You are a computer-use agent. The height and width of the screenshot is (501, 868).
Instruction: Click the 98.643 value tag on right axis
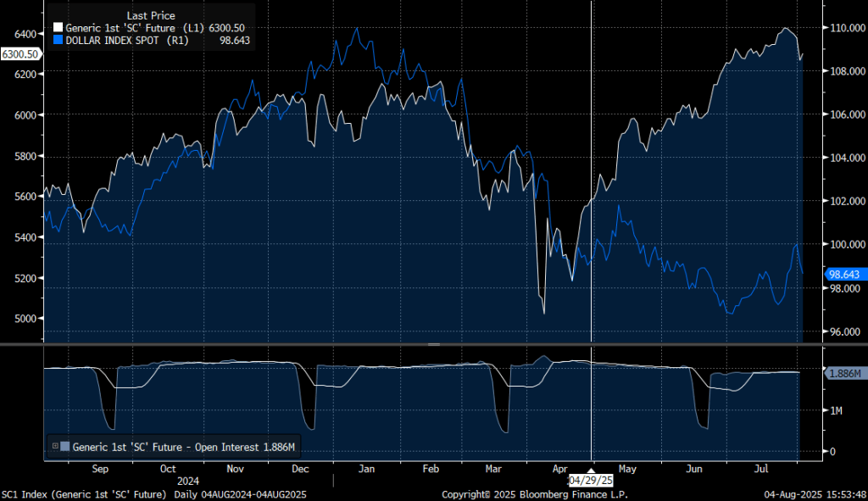pos(844,274)
